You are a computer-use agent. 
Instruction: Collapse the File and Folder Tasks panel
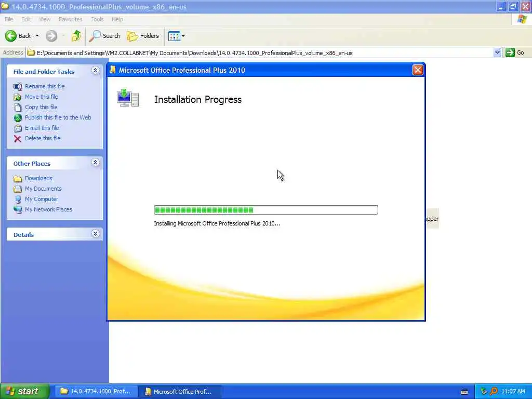click(96, 71)
